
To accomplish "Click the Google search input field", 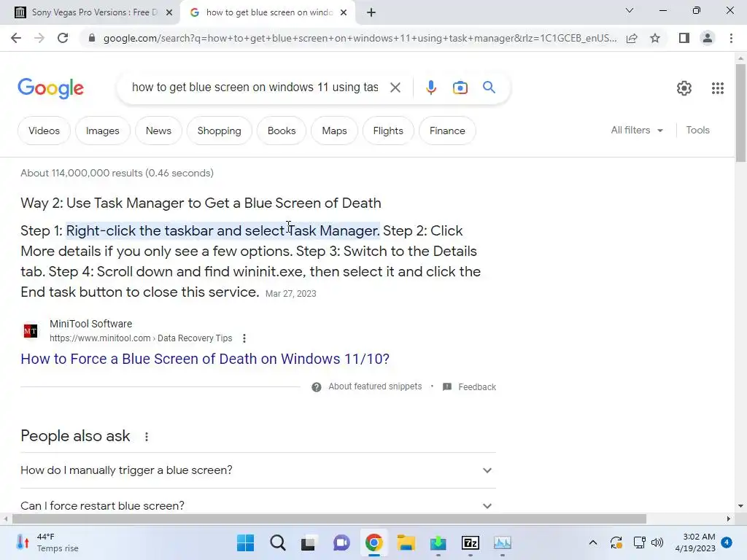I will [x=255, y=87].
